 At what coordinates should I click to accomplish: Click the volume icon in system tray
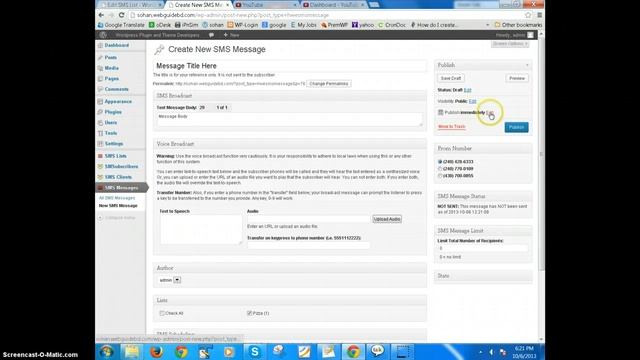click(491, 352)
